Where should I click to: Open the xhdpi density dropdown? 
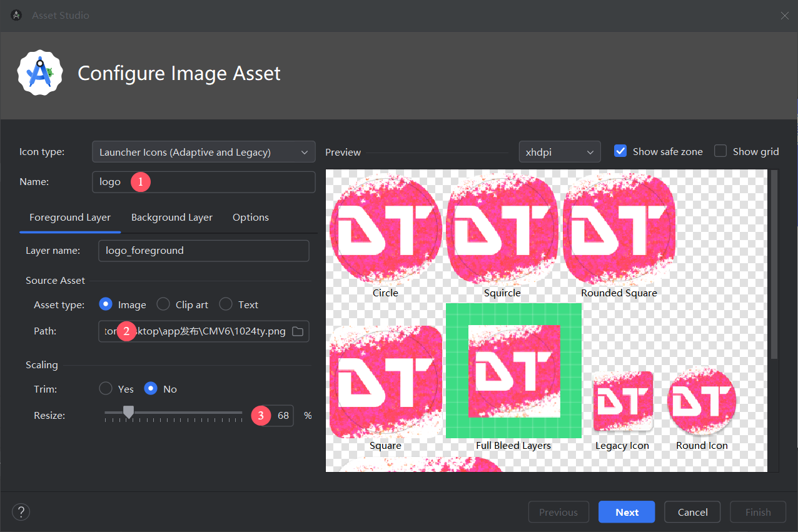point(559,152)
